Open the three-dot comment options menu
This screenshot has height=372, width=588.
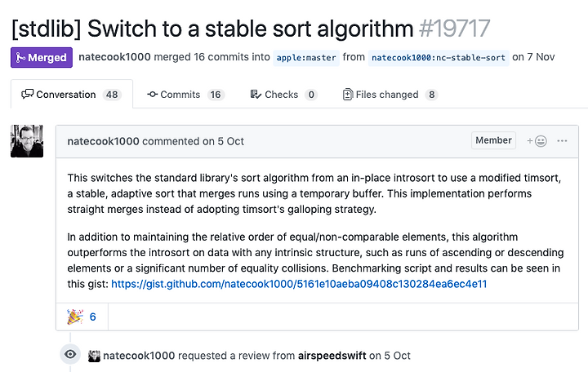562,141
